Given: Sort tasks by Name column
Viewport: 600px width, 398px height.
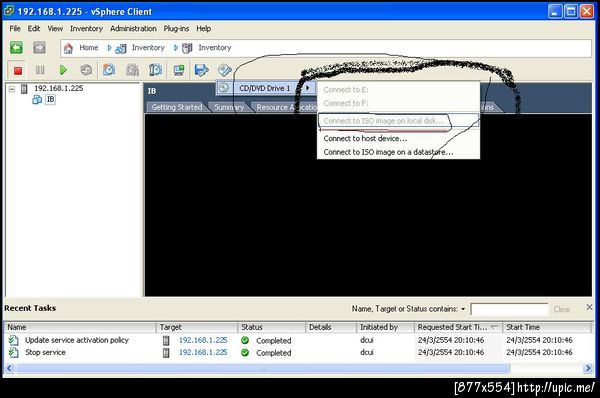Looking at the screenshot, I should pos(80,327).
